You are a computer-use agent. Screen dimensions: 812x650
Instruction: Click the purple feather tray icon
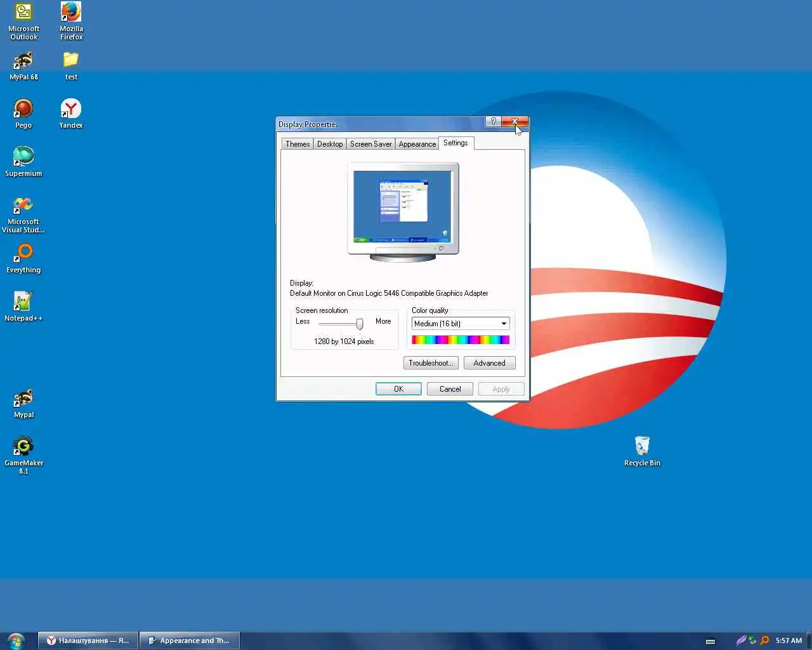[741, 640]
